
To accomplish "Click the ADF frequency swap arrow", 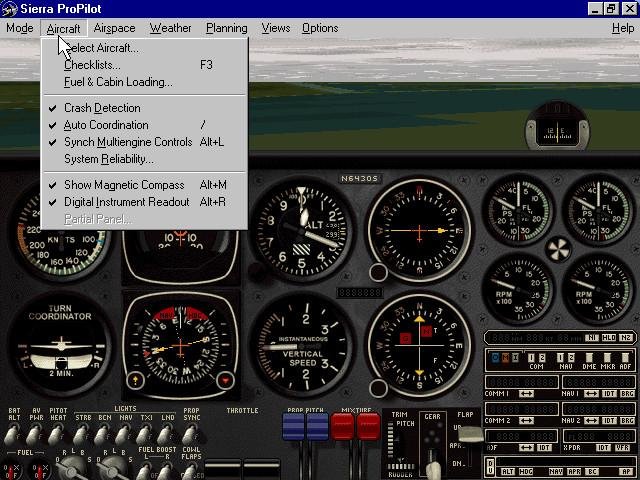I will point(527,448).
